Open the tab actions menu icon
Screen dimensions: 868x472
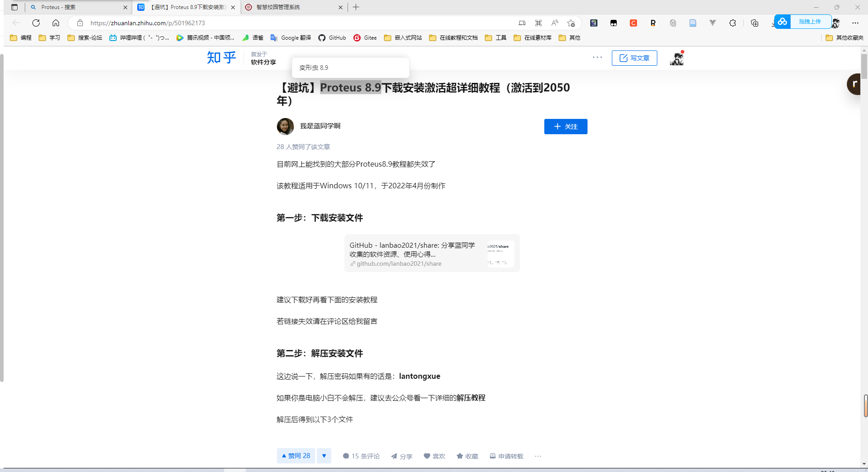pyautogui.click(x=14, y=7)
